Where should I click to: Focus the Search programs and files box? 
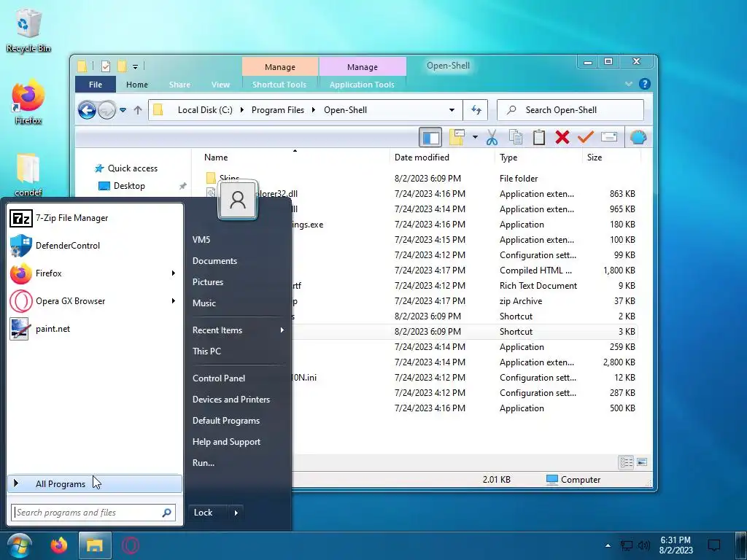pyautogui.click(x=93, y=513)
